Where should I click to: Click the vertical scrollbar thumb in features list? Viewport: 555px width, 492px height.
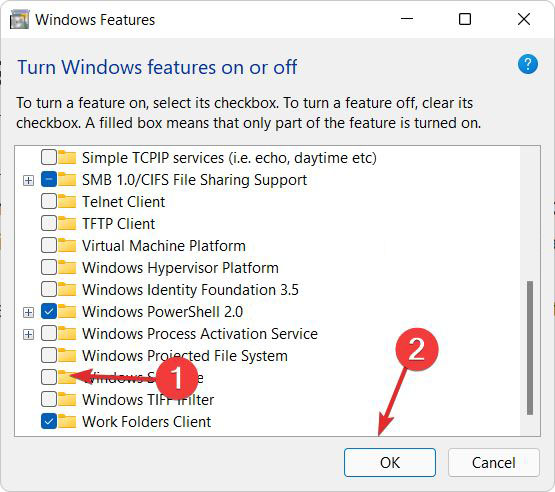click(x=530, y=348)
